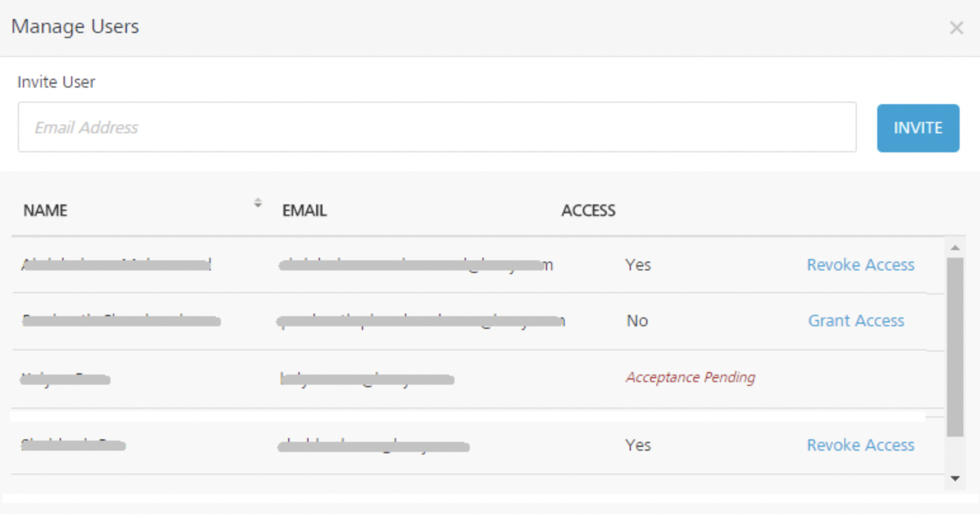The image size is (980, 518).
Task: Click the user list scrollbar thumb
Action: (955, 346)
